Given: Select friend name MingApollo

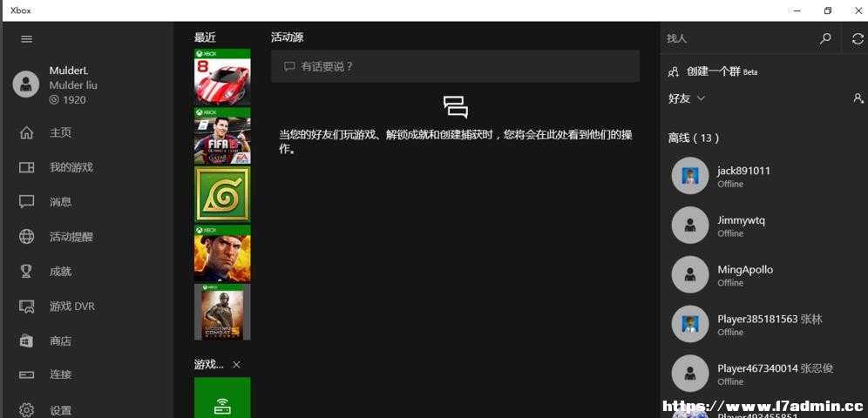Looking at the screenshot, I should [x=745, y=270].
